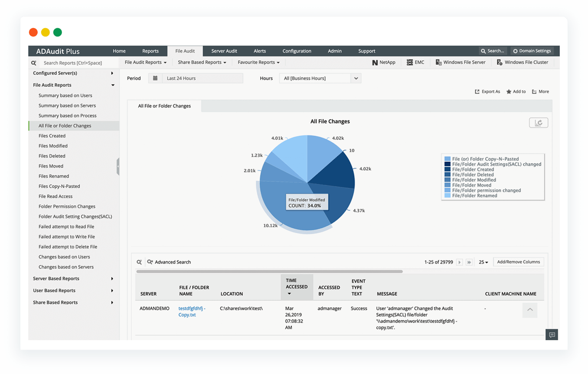588x374 pixels.
Task: Switch to the Server Audit tab
Action: pyautogui.click(x=224, y=51)
